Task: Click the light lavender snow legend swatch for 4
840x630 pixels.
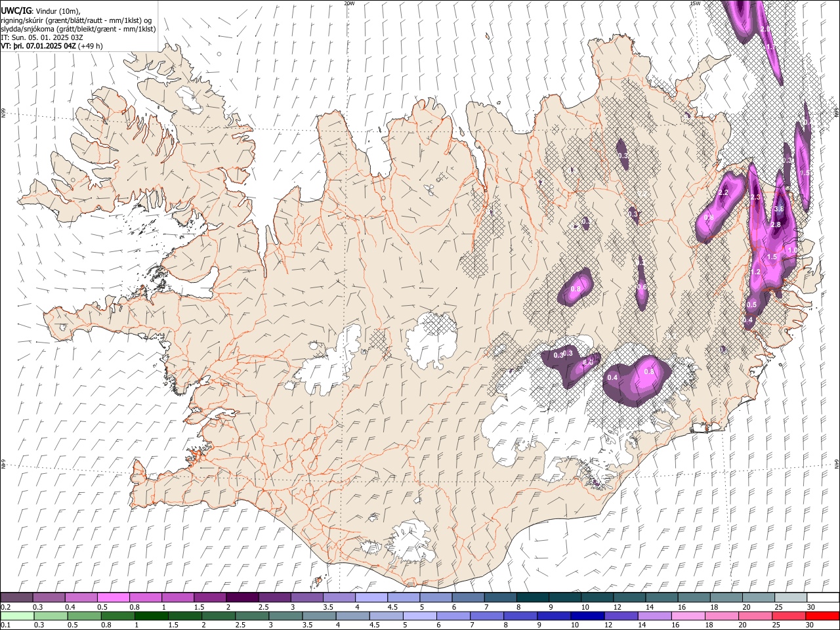Action: tap(371, 597)
